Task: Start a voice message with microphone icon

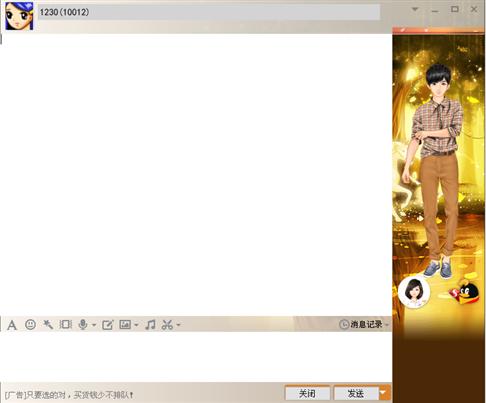Action: pyautogui.click(x=83, y=324)
